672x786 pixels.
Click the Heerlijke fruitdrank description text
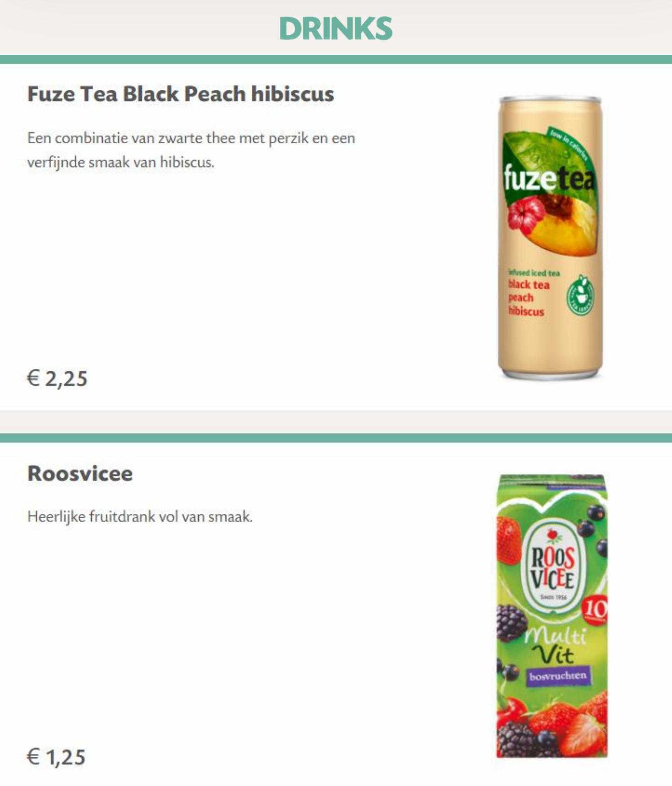coord(140,517)
